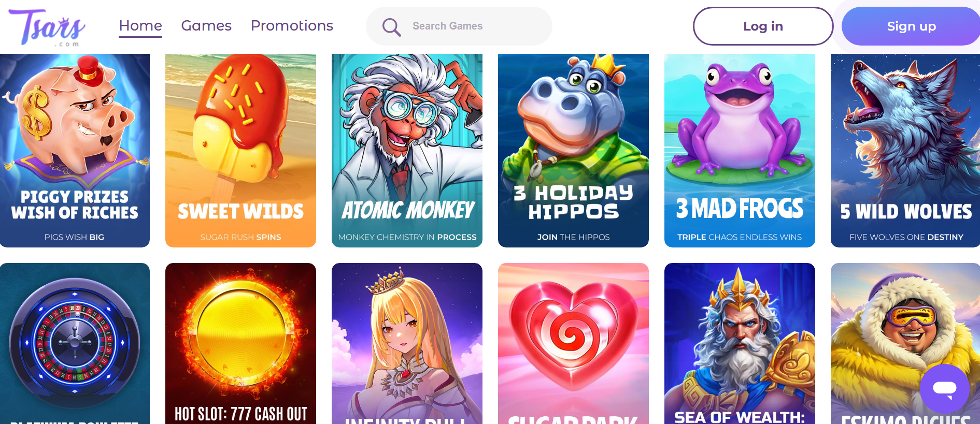Click the Sign up button

pos(911,26)
